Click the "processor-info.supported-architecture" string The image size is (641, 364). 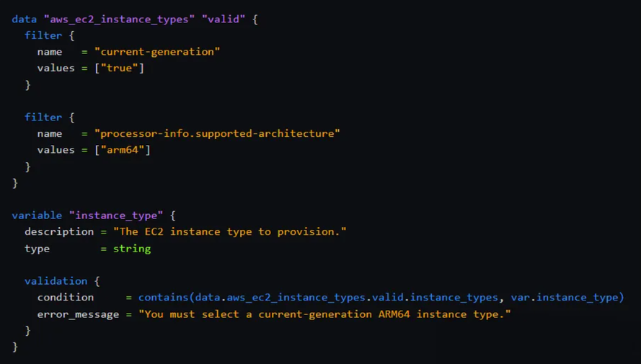[x=217, y=133]
